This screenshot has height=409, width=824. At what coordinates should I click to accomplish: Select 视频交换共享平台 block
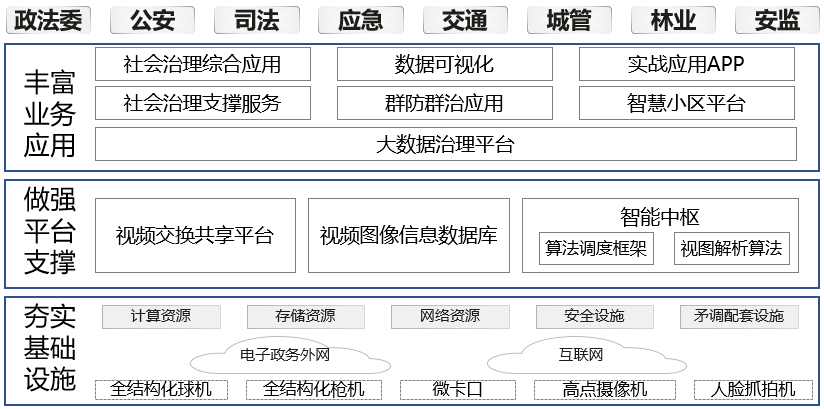pyautogui.click(x=195, y=236)
